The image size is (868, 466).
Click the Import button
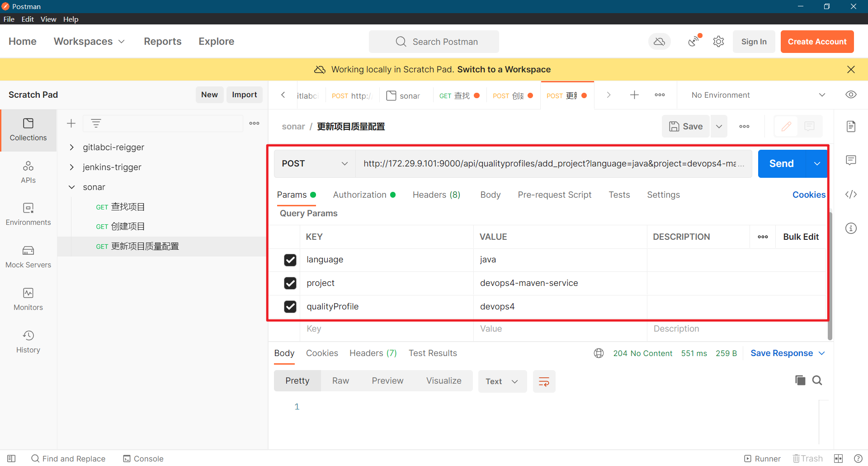[x=245, y=95]
